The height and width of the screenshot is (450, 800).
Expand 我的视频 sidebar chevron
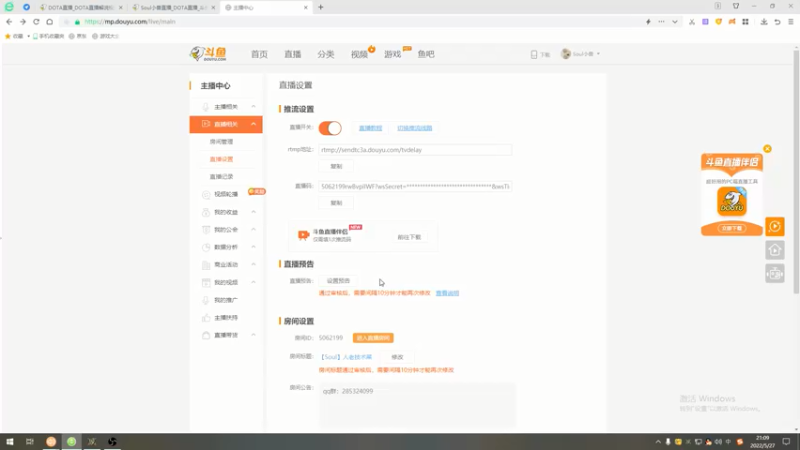pyautogui.click(x=254, y=282)
